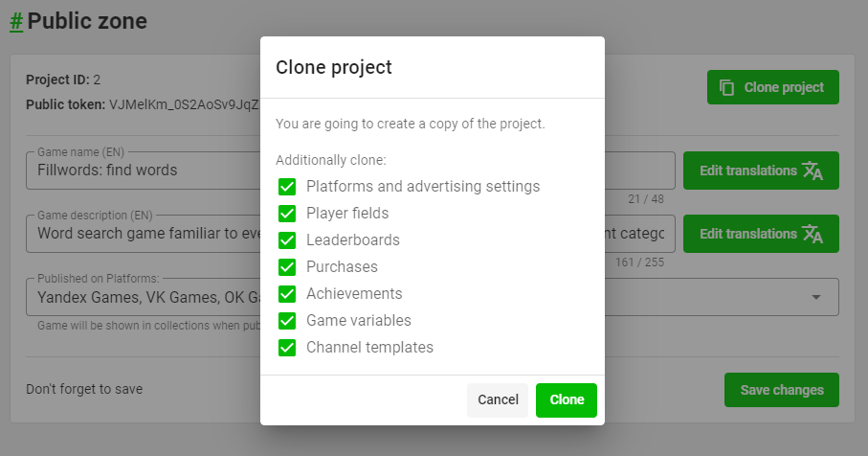Open the Published on Platforms selection field

point(144,297)
